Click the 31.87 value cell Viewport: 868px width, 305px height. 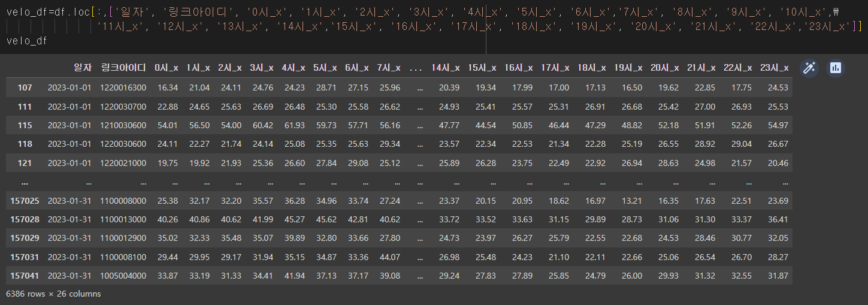778,276
